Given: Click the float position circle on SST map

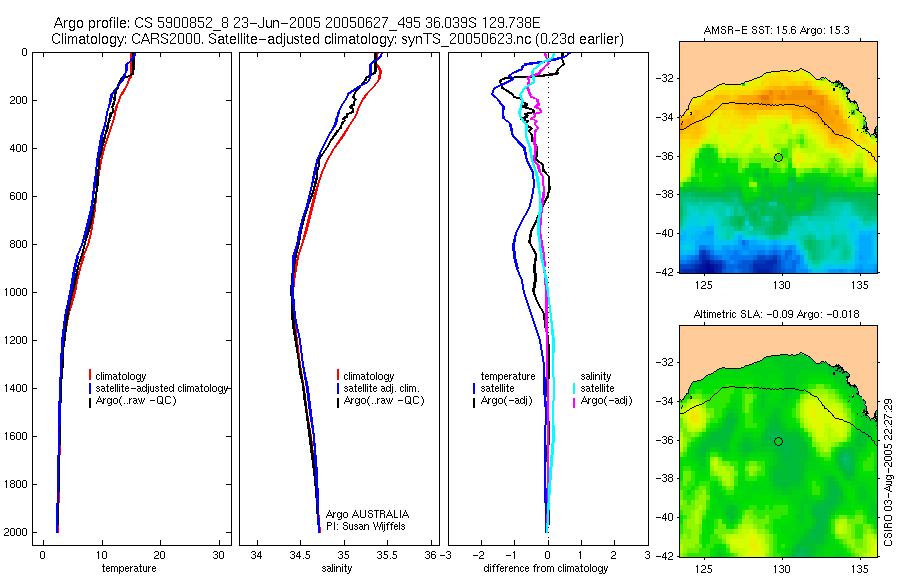Looking at the screenshot, I should 778,157.
